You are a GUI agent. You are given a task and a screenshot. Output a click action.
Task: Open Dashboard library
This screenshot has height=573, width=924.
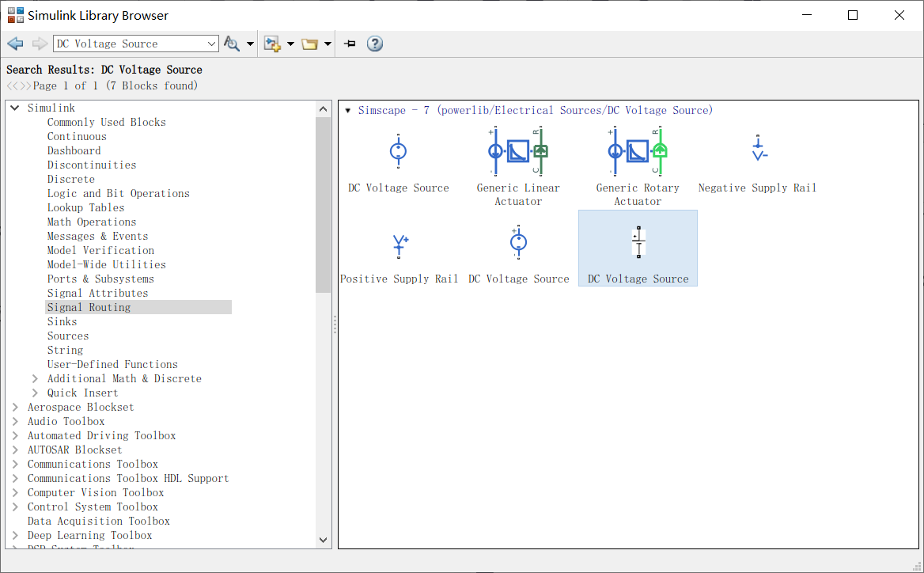pos(74,150)
